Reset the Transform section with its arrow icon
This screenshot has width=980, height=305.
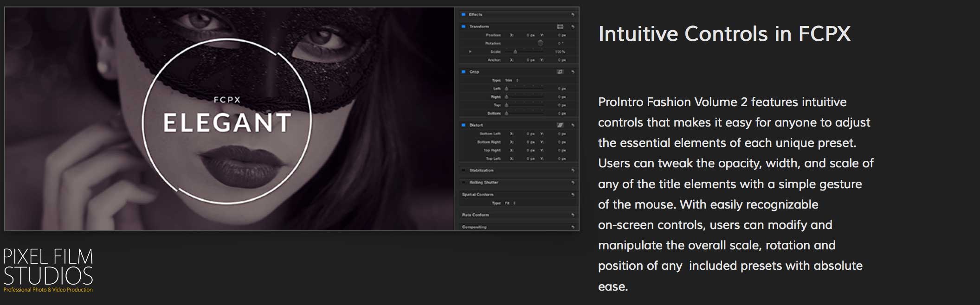point(573,26)
